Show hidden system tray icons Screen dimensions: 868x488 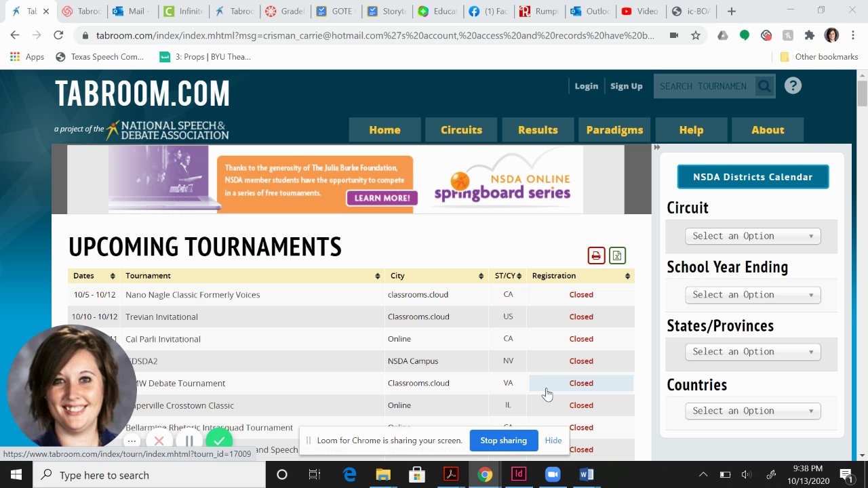[703, 474]
